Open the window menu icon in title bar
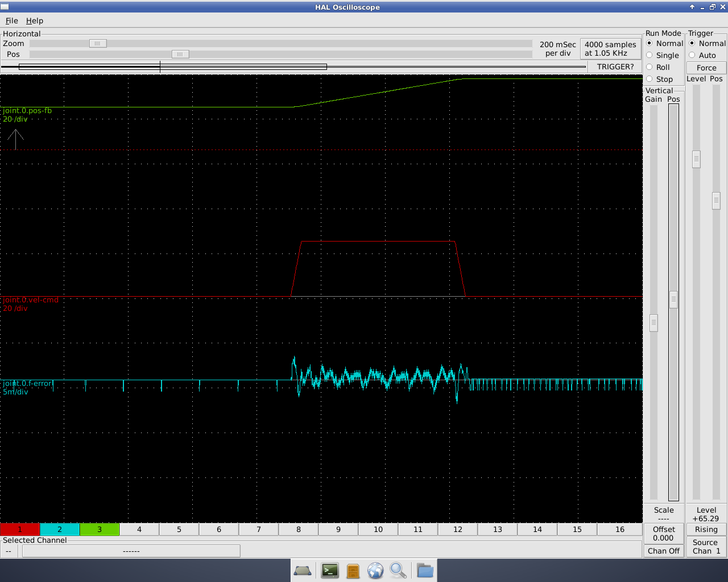This screenshot has width=728, height=582. tap(5, 7)
